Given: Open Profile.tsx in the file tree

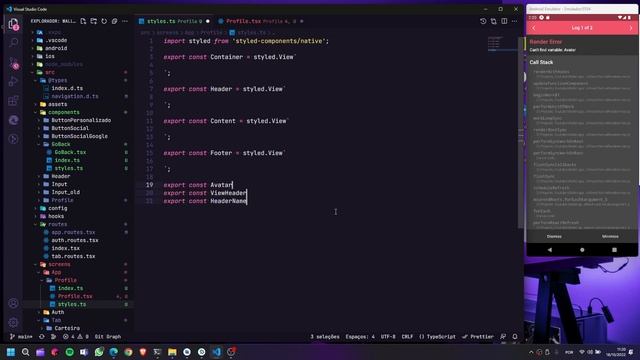Looking at the screenshot, I should 75,296.
